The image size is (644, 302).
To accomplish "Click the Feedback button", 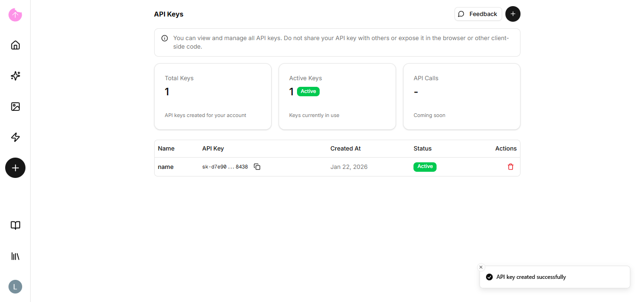I will tap(478, 14).
